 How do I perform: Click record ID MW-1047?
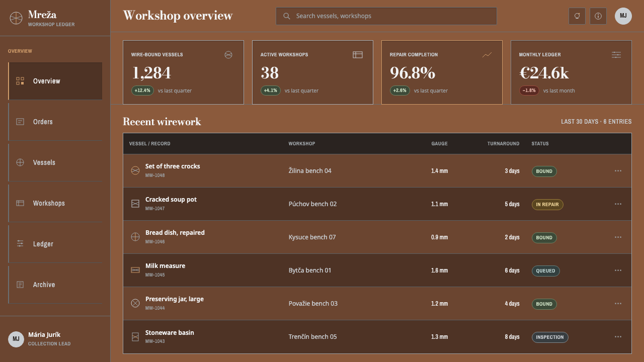(155, 209)
